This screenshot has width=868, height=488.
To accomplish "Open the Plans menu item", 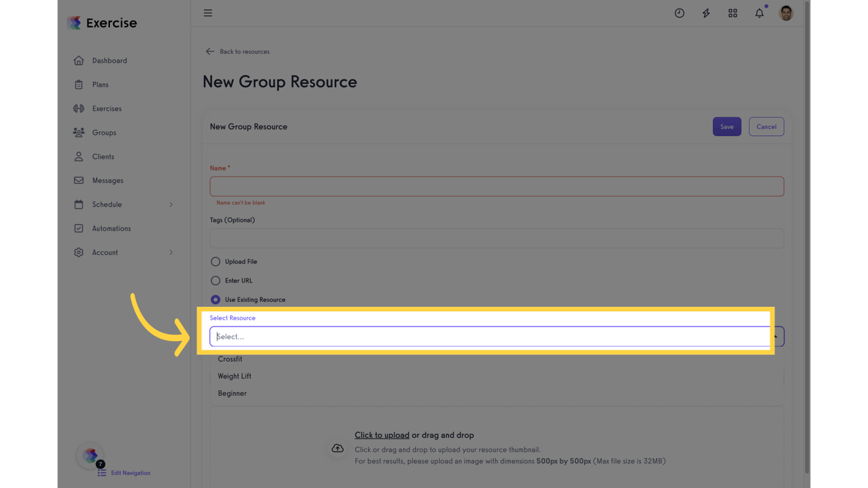I will (x=100, y=85).
